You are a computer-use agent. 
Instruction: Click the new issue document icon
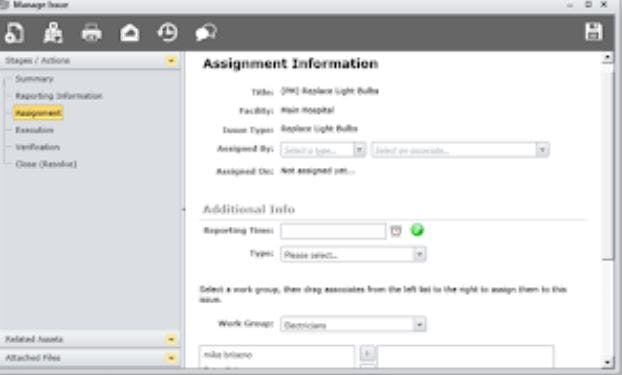coord(15,33)
